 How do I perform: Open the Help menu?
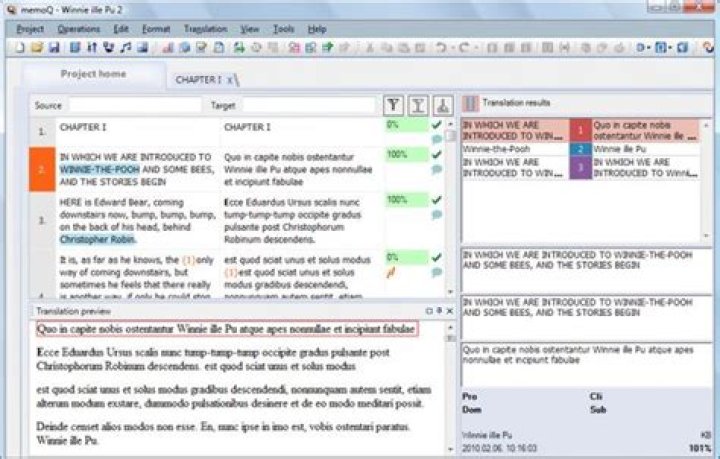pos(317,29)
